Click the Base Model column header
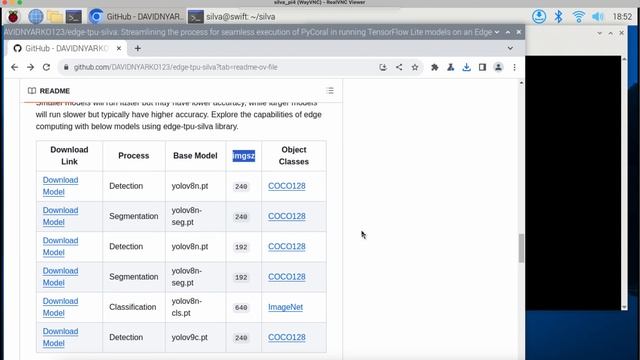 pos(195,156)
